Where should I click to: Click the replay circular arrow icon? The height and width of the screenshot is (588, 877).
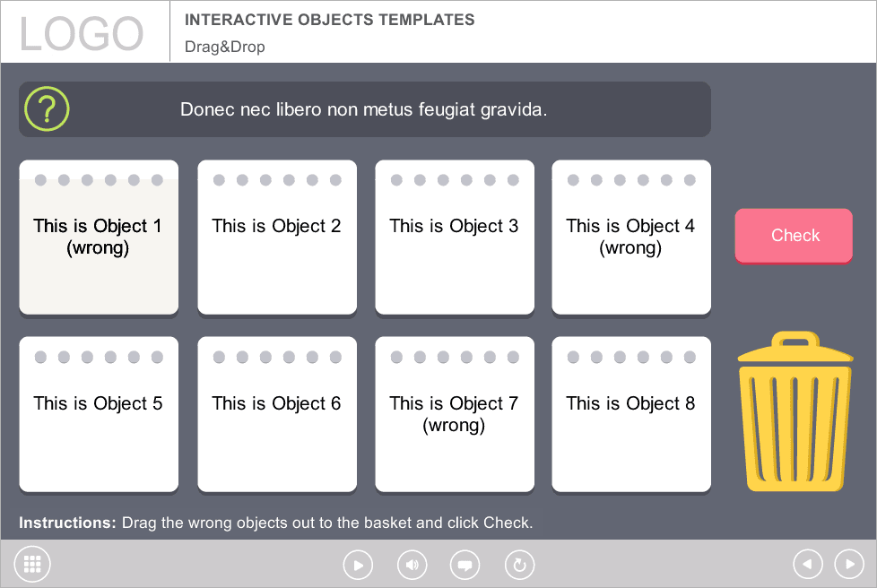pos(519,565)
